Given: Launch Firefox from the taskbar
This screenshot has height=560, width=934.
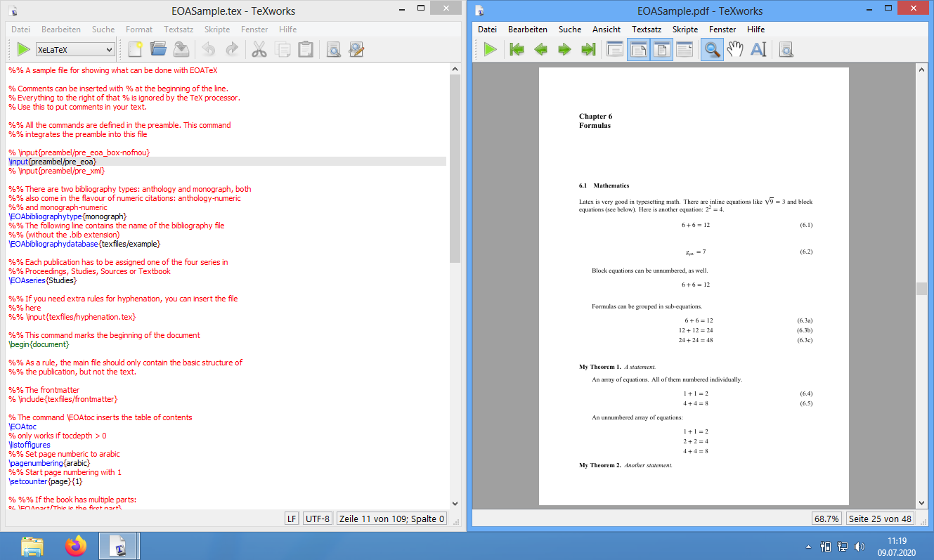Looking at the screenshot, I should pos(75,546).
